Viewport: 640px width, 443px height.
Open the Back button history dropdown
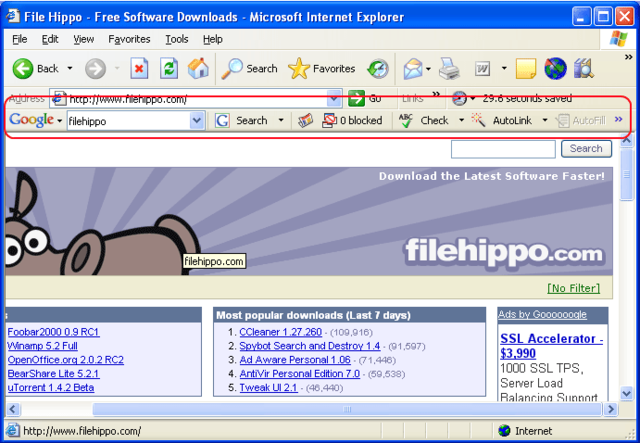point(70,69)
